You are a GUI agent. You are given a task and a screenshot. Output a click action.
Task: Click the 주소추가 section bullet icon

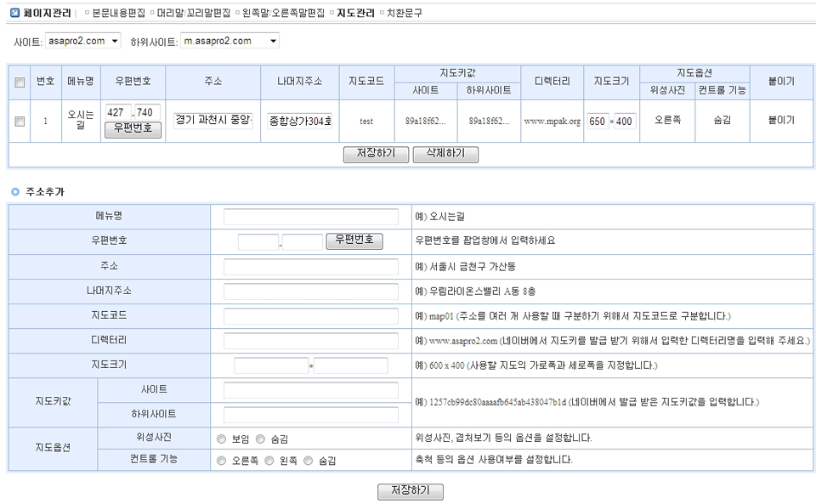pos(15,192)
